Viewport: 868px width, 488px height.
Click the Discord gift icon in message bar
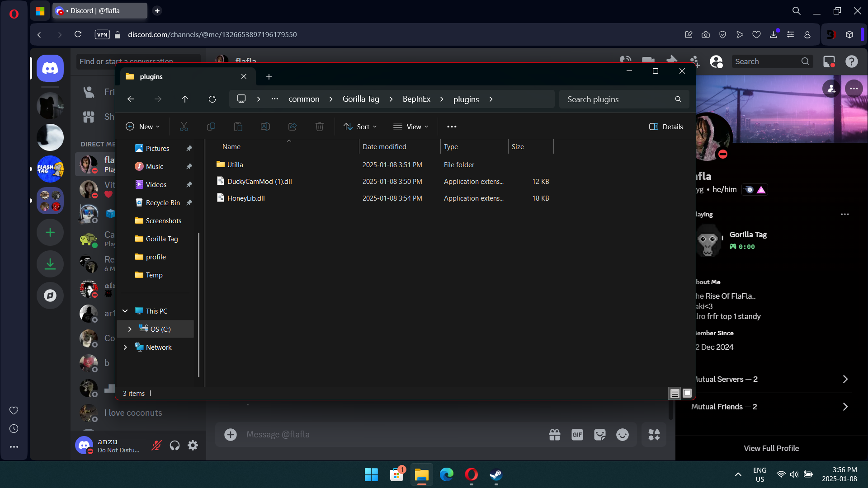[554, 435]
